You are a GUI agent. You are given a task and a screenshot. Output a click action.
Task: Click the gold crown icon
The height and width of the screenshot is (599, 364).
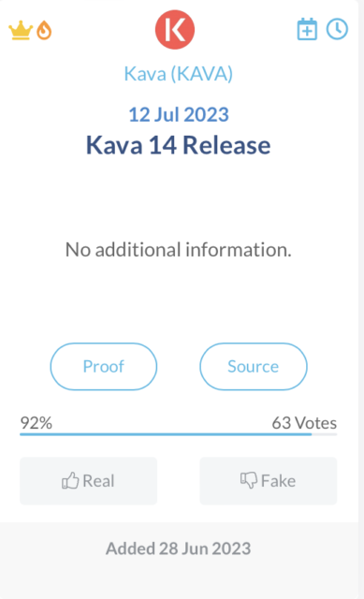click(x=21, y=30)
